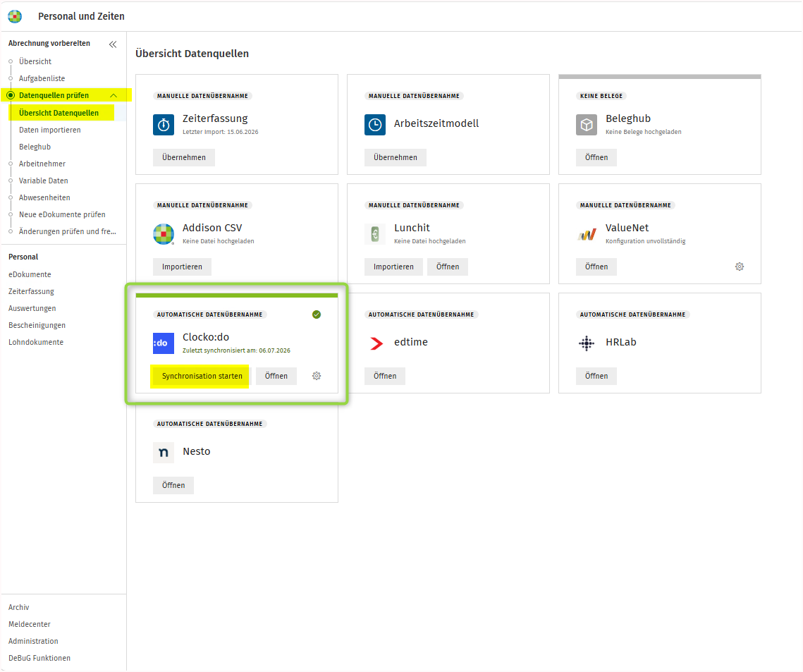Viewport: 803px width, 672px height.
Task: Click the ValueNet logo icon
Action: point(587,234)
